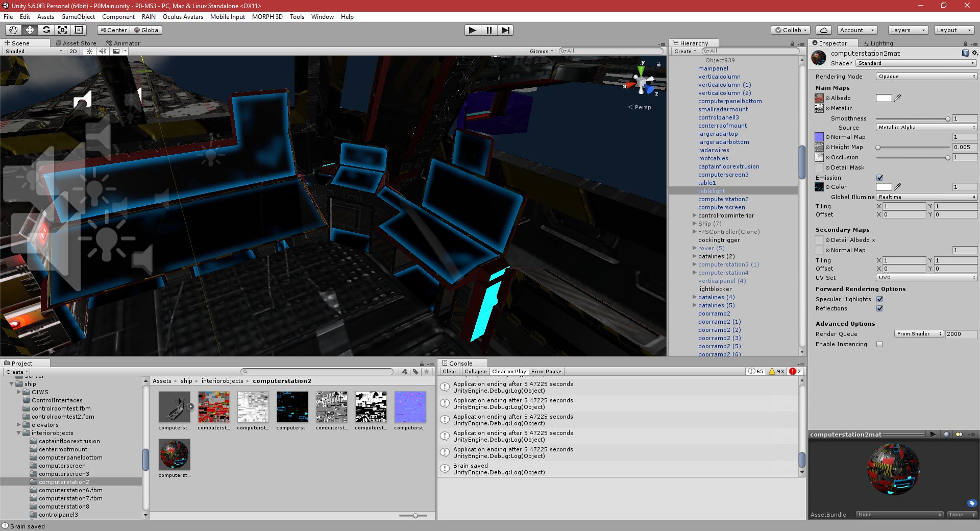This screenshot has height=531, width=980.
Task: Pick Emission color with eyedropper
Action: tap(898, 187)
